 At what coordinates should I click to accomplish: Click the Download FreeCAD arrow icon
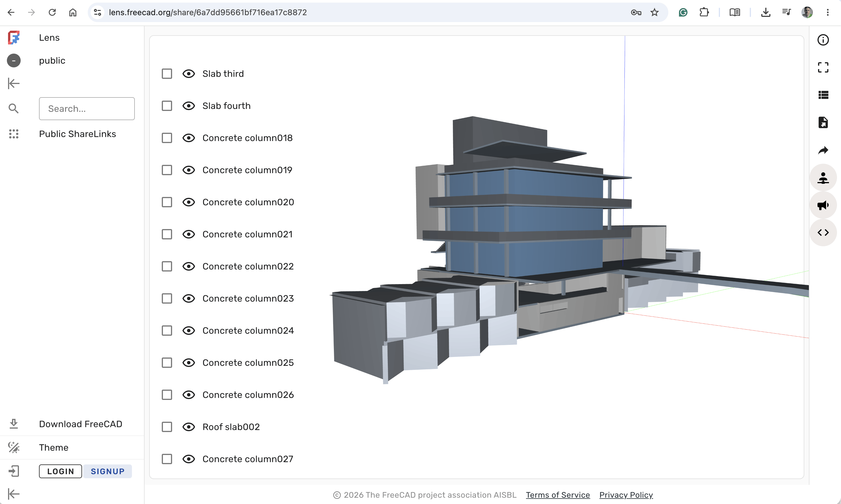(x=13, y=424)
